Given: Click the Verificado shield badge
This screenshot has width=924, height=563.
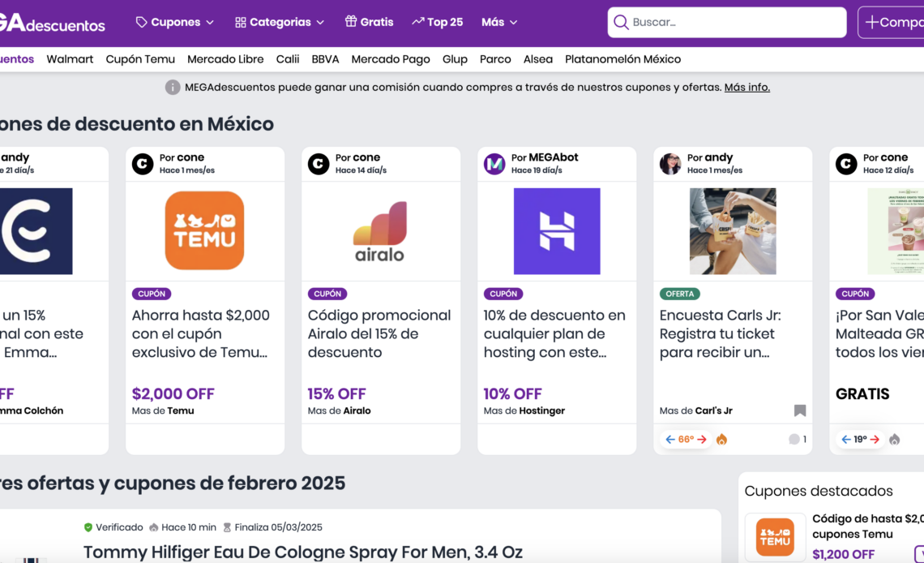Looking at the screenshot, I should [x=88, y=527].
